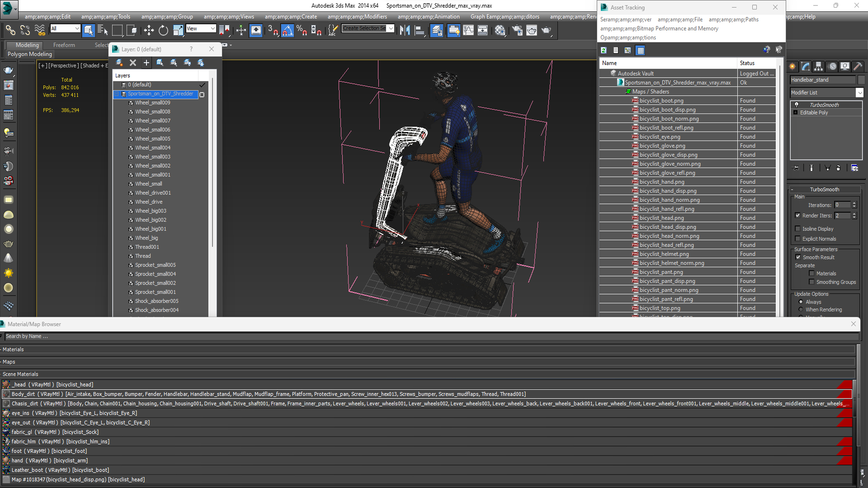Open Hierarchy command panel tab
Viewport: 868px width, 488px height.
click(x=818, y=66)
